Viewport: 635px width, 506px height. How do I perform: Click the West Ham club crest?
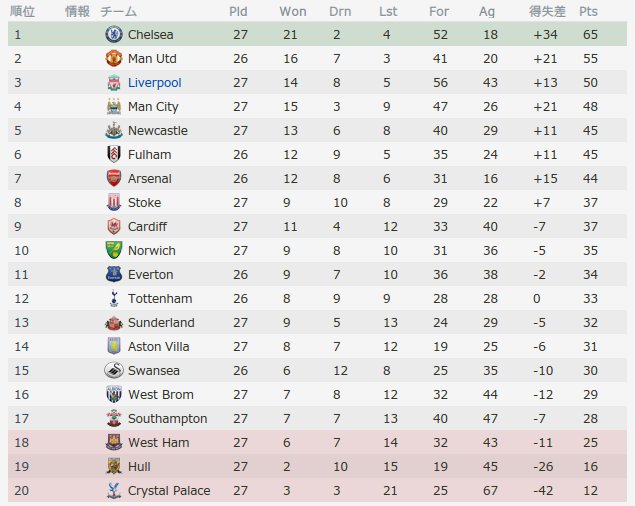(x=114, y=442)
